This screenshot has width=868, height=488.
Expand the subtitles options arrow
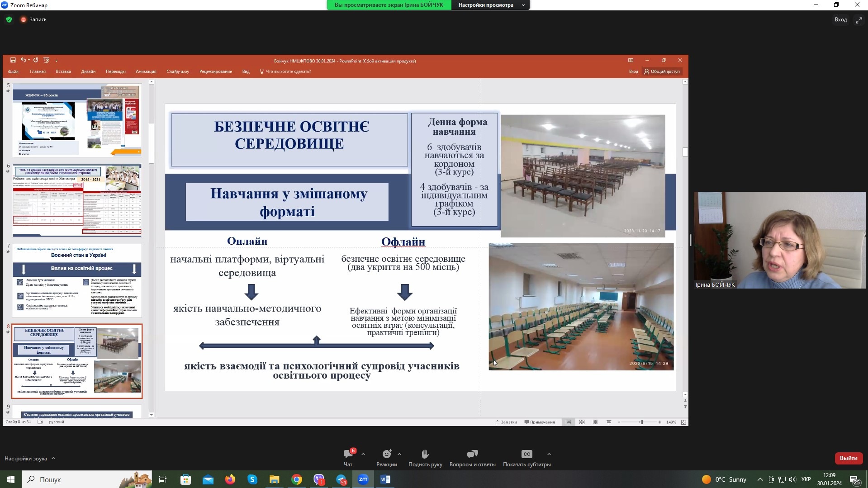point(549,454)
